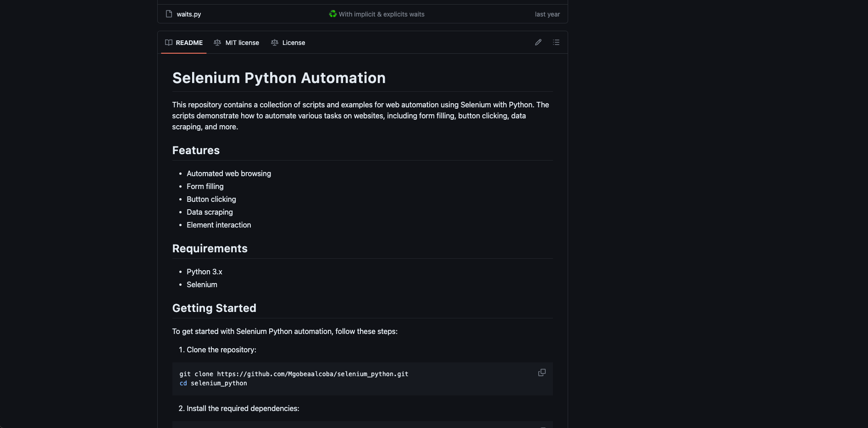Click the book icon on README tab
The width and height of the screenshot is (868, 428).
[x=169, y=43]
